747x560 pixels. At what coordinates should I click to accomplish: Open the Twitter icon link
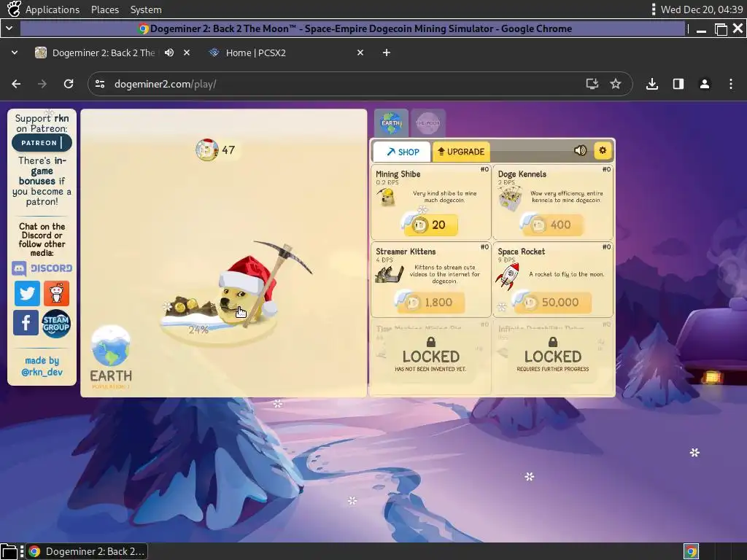(27, 293)
